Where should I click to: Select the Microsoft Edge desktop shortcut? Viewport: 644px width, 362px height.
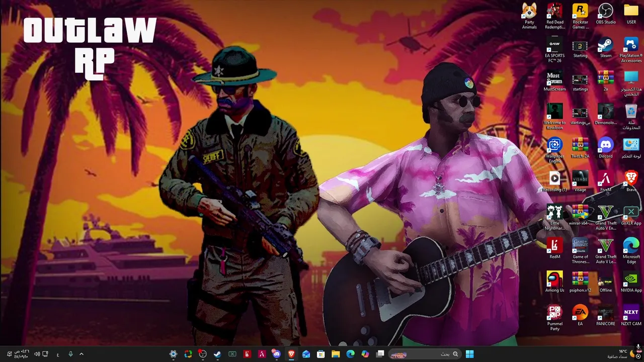(631, 251)
